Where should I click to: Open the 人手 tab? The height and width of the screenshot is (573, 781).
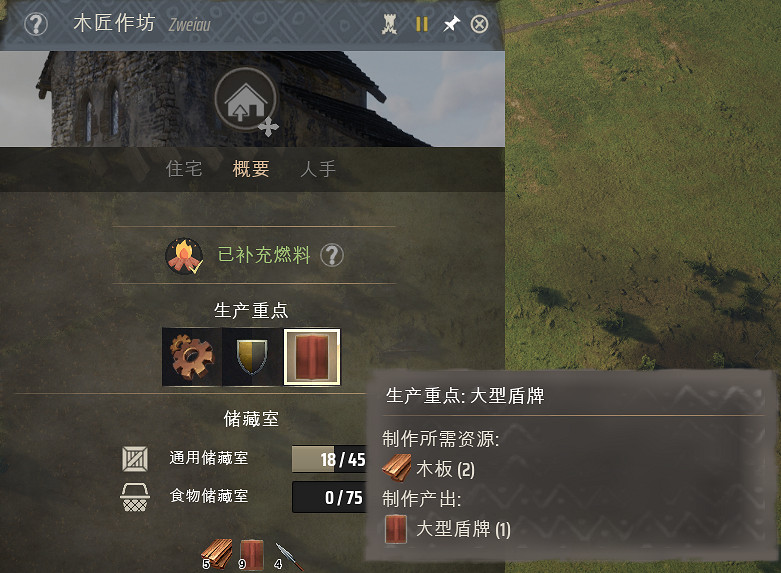(318, 169)
